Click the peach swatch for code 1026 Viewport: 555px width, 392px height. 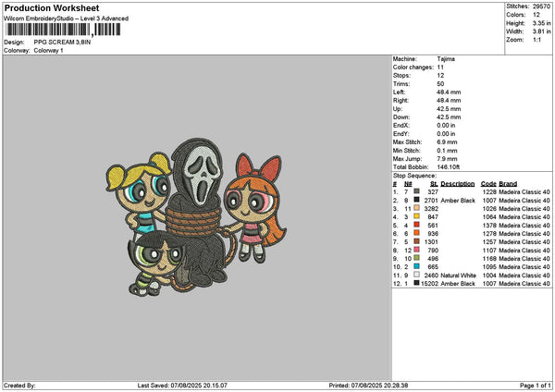tap(416, 208)
